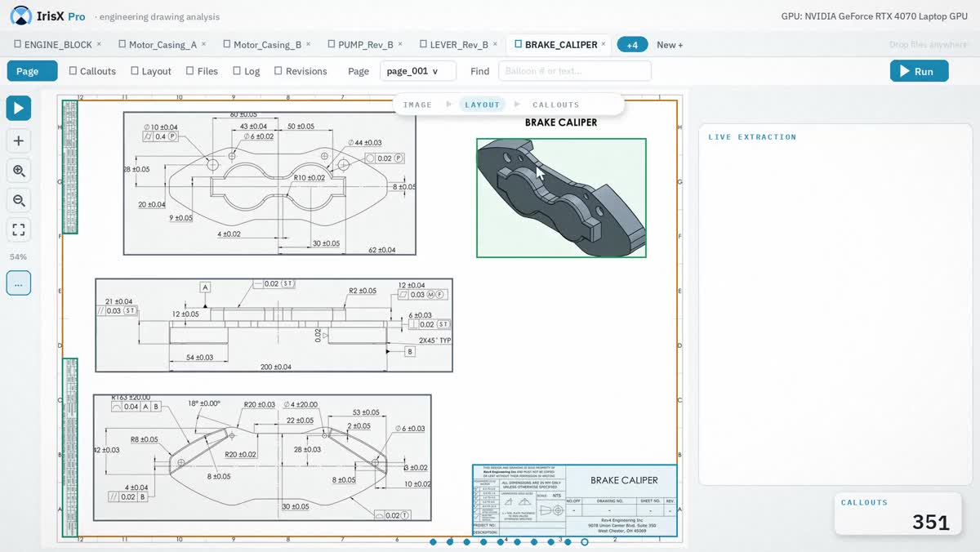Click the Motor_Casing_A tab file icon
Viewport: 980px width, 552px height.
pos(122,45)
